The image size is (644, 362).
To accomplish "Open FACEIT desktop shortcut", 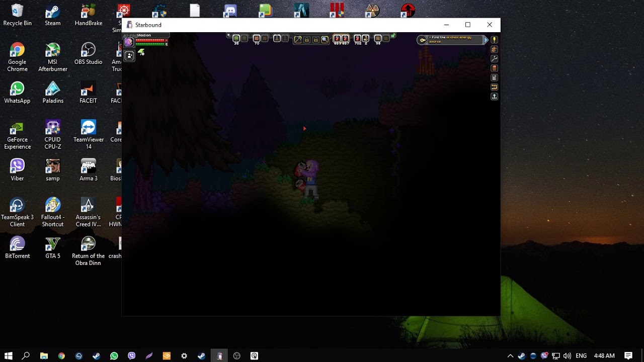I will 89,93.
